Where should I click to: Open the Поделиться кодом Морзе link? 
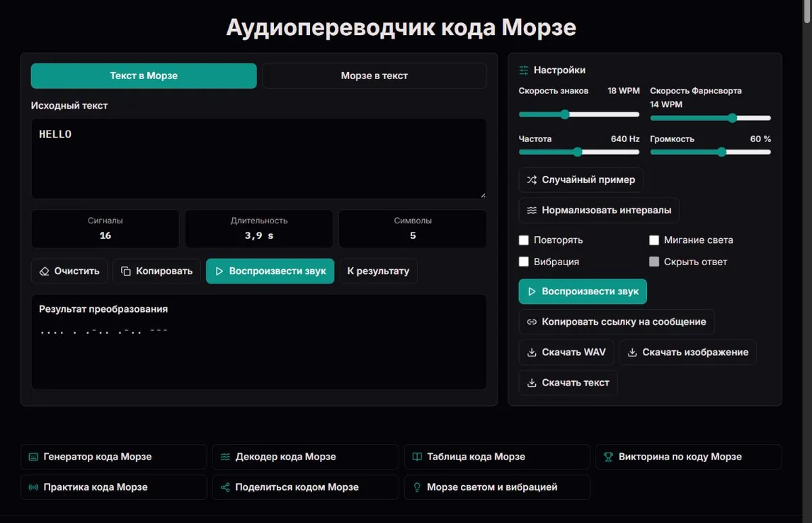point(305,487)
